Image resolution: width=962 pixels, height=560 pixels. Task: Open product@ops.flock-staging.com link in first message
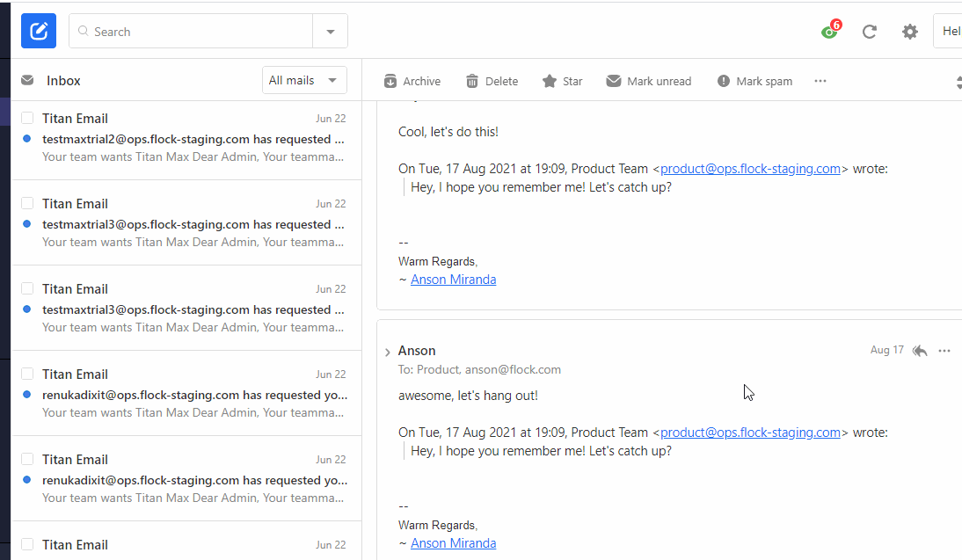pyautogui.click(x=750, y=169)
